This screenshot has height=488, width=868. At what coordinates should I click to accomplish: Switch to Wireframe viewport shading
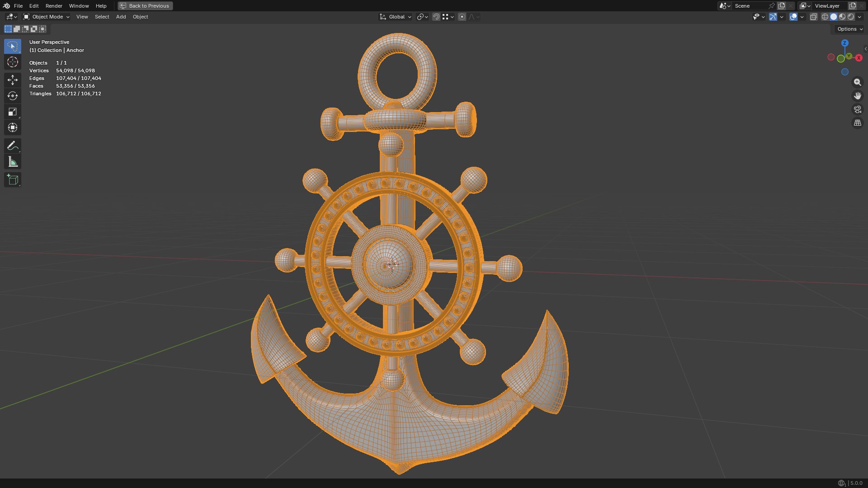click(825, 17)
